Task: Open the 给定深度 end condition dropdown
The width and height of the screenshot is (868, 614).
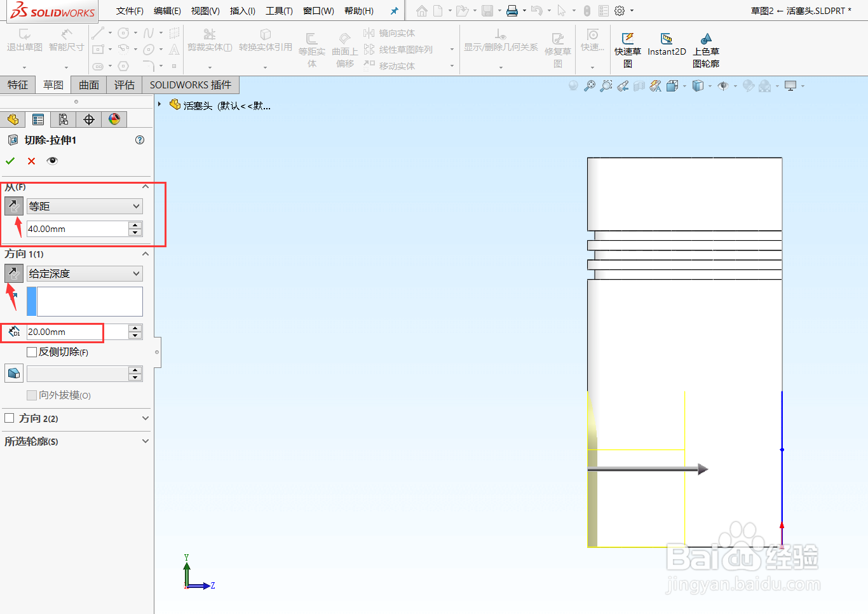Action: pos(85,273)
